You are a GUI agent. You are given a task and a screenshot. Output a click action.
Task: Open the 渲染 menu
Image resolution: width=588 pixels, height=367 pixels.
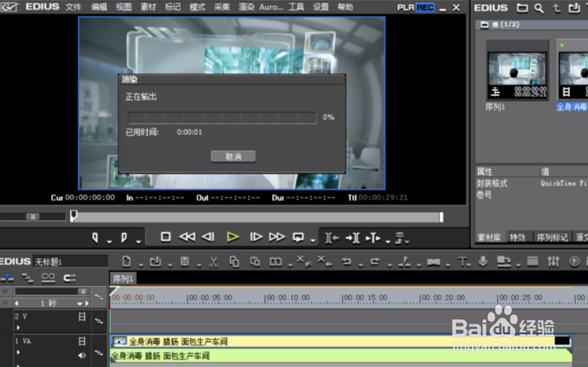[246, 7]
